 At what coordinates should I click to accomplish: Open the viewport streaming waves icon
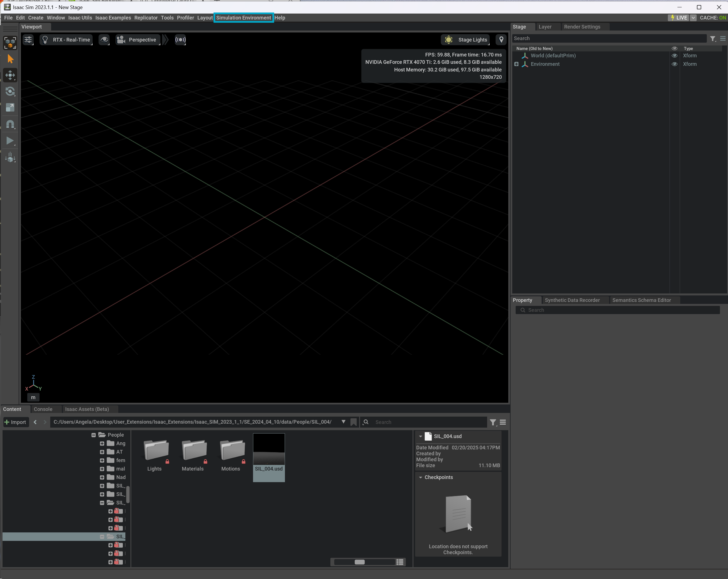[x=180, y=40]
